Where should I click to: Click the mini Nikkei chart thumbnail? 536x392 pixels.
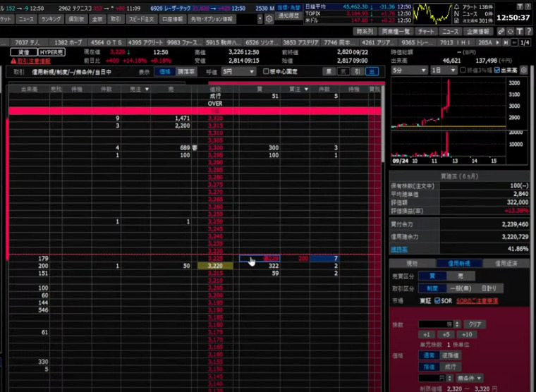pos(432,13)
